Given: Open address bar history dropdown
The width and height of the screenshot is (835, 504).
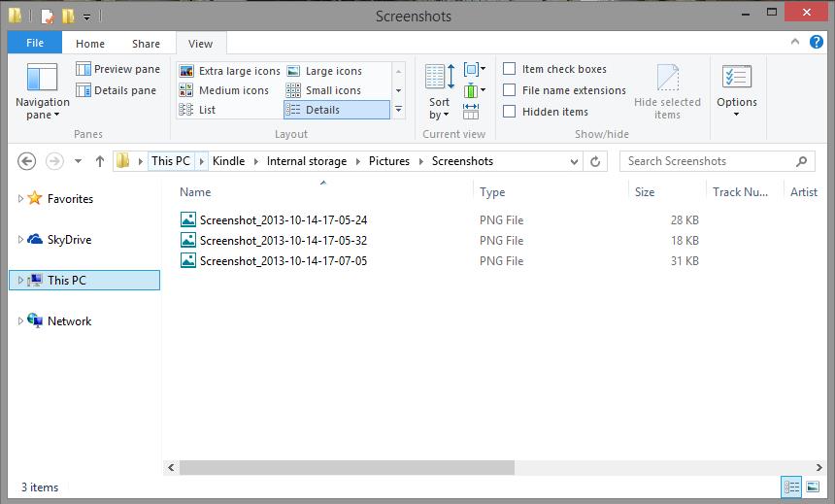Looking at the screenshot, I should [575, 161].
